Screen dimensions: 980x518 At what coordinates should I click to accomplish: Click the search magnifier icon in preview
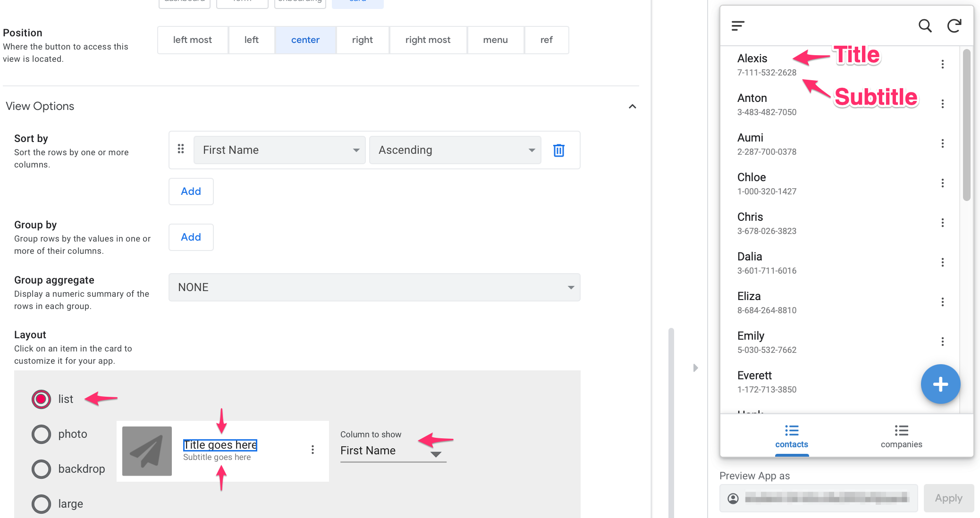pos(925,26)
